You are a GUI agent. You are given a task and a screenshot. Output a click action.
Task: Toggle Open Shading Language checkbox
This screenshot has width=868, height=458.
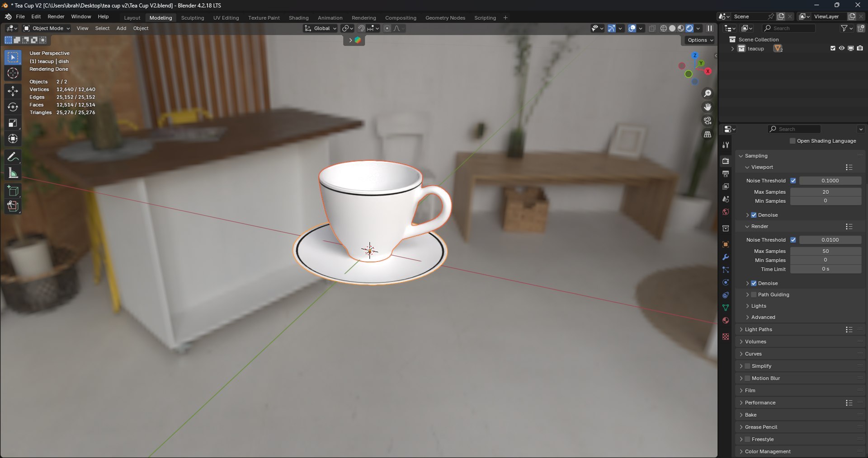pyautogui.click(x=793, y=141)
